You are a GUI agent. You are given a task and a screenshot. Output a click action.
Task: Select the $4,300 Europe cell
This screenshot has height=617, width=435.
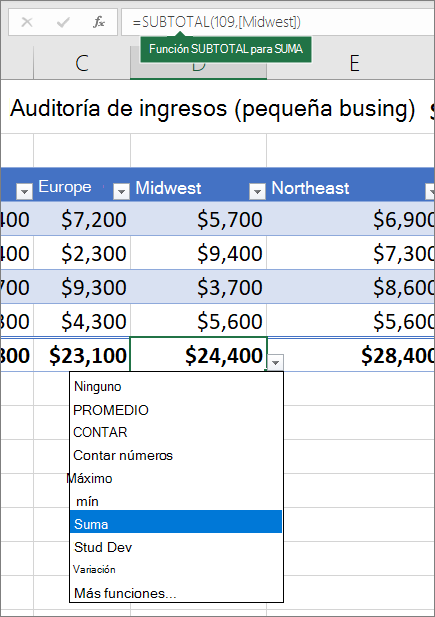tap(82, 321)
